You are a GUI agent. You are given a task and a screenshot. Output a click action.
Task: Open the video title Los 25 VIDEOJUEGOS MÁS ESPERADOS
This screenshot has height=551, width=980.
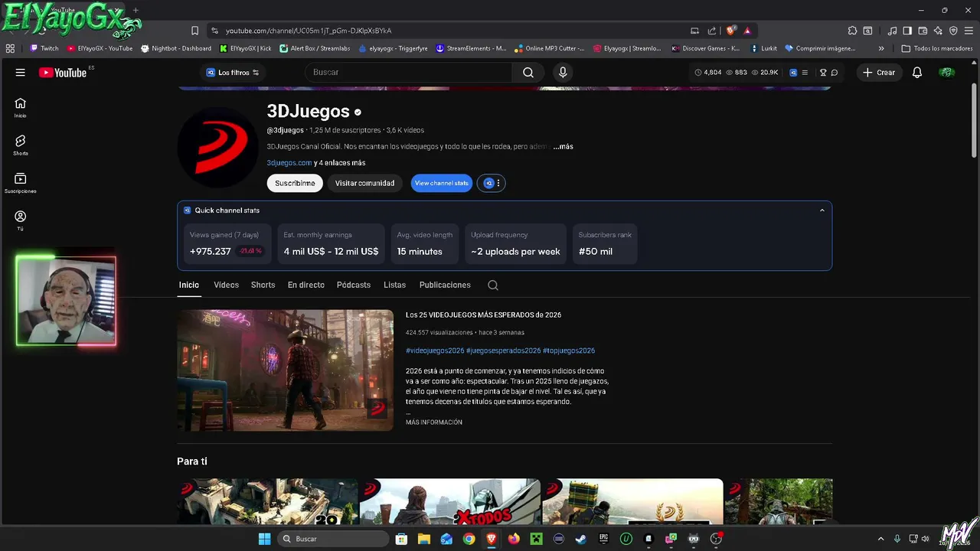483,315
